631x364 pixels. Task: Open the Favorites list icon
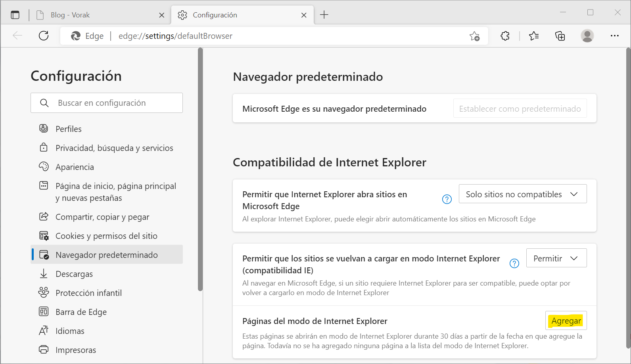[x=534, y=36]
